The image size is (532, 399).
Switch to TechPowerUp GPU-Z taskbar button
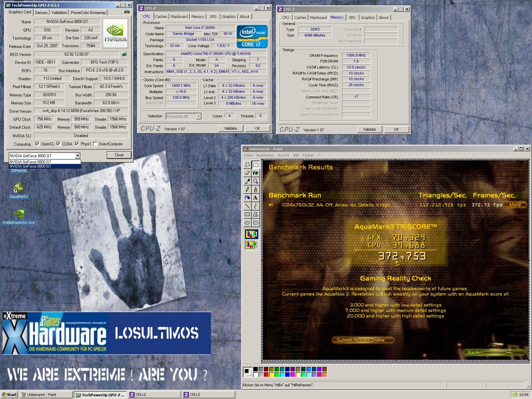coord(100,395)
